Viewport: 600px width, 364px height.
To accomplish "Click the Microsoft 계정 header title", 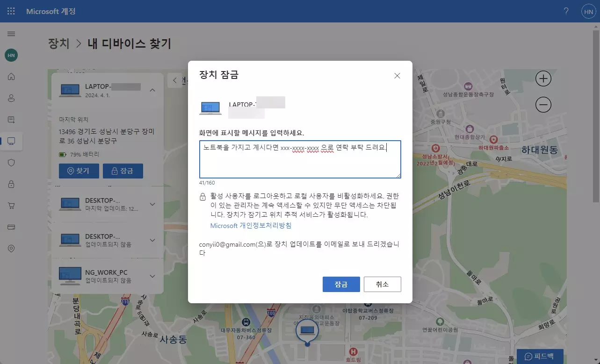I will coord(51,11).
